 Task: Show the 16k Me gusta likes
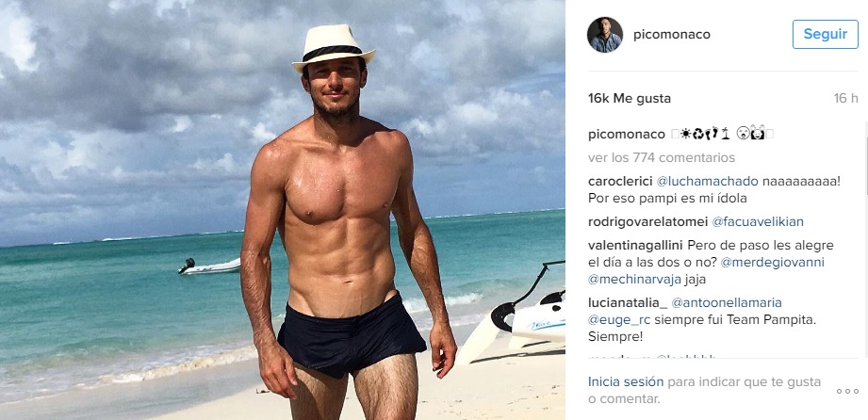click(630, 99)
